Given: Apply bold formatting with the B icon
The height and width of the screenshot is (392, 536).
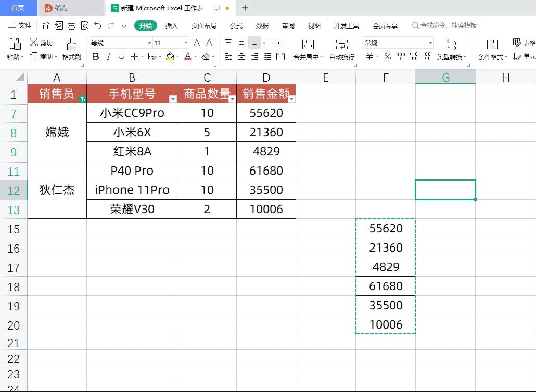Looking at the screenshot, I should [x=96, y=56].
